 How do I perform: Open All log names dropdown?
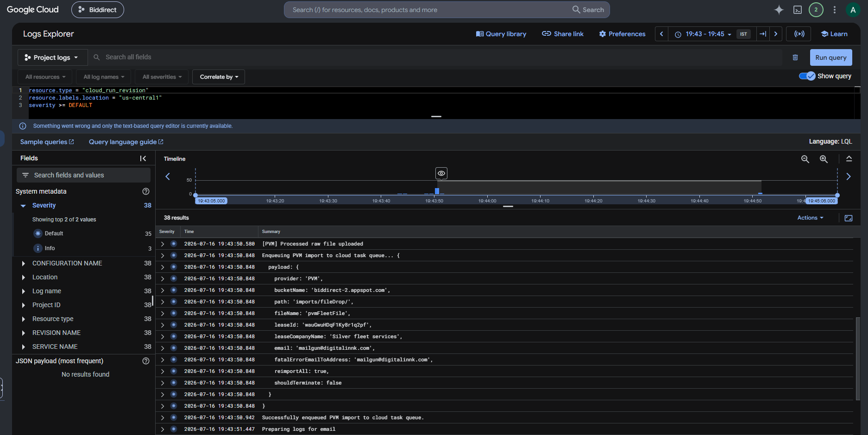[x=104, y=77]
